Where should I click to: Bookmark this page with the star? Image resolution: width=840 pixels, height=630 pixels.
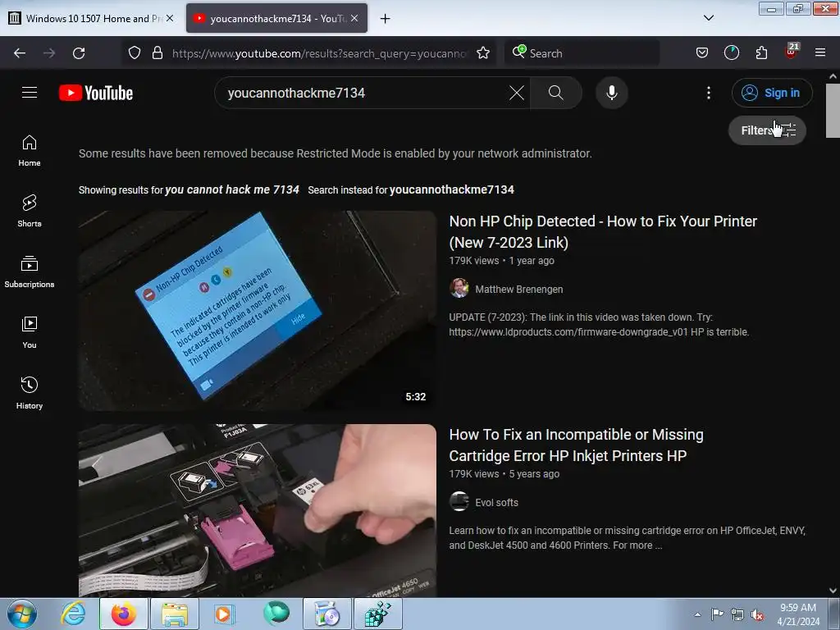tap(482, 53)
